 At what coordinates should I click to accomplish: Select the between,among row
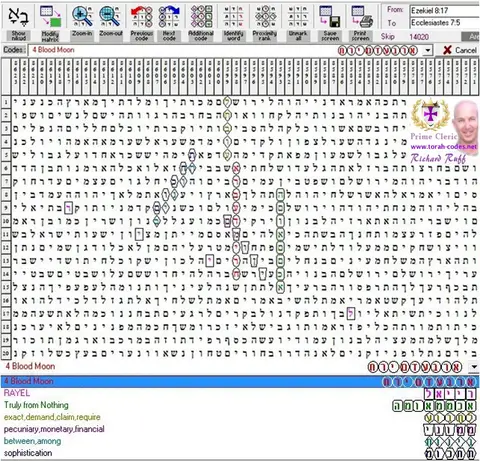pos(240,441)
